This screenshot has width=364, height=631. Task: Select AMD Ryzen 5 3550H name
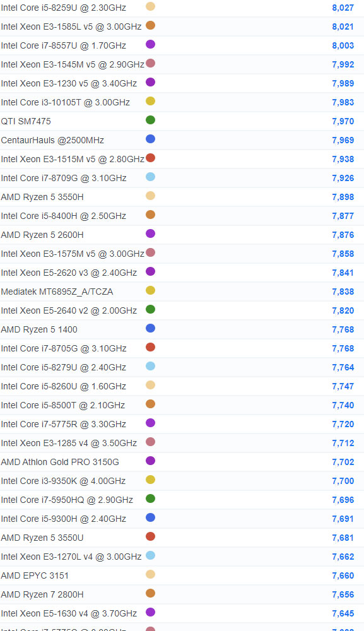(42, 197)
